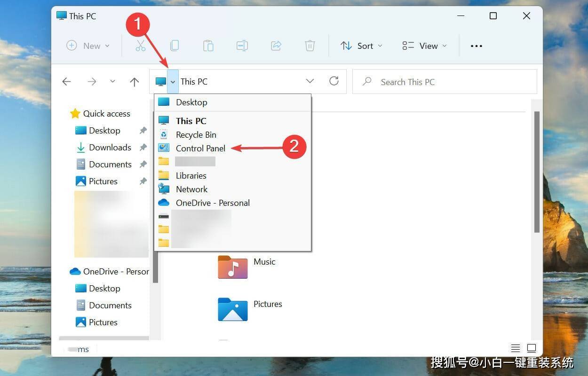The width and height of the screenshot is (588, 376).
Task: Click the chevron next to computer icon
Action: click(x=173, y=82)
